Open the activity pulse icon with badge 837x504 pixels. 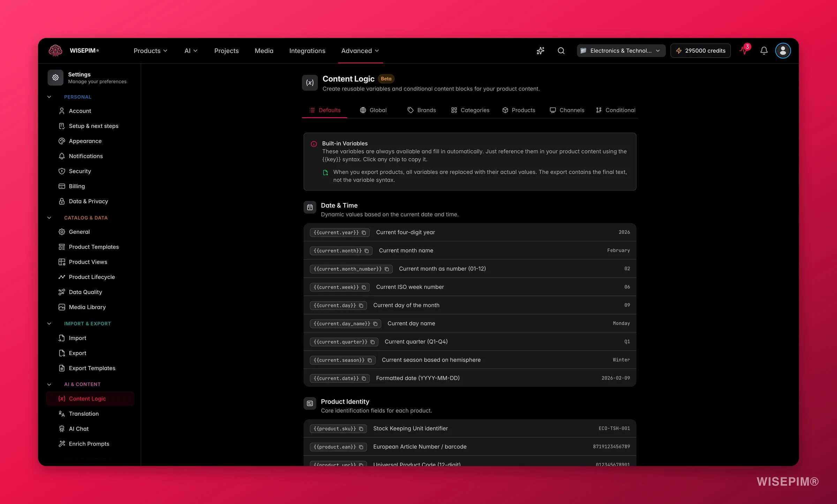pos(744,50)
